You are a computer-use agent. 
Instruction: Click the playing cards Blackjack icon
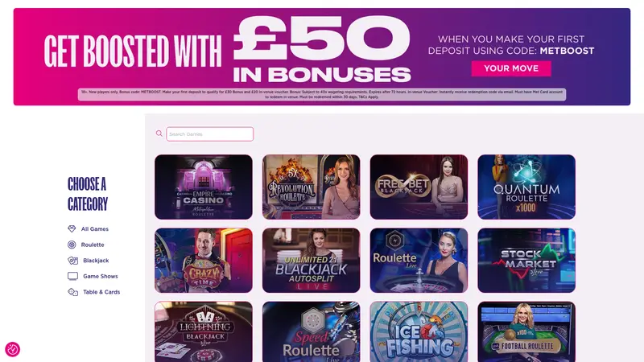(x=72, y=260)
